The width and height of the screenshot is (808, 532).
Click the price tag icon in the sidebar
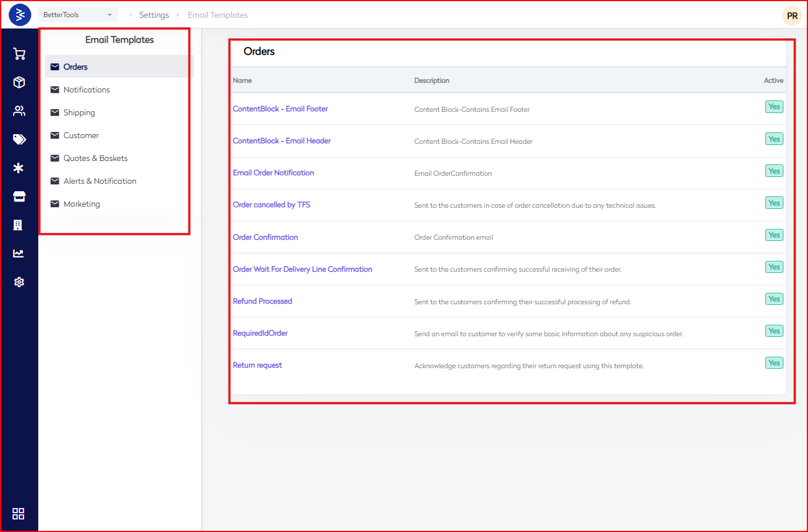tap(19, 139)
